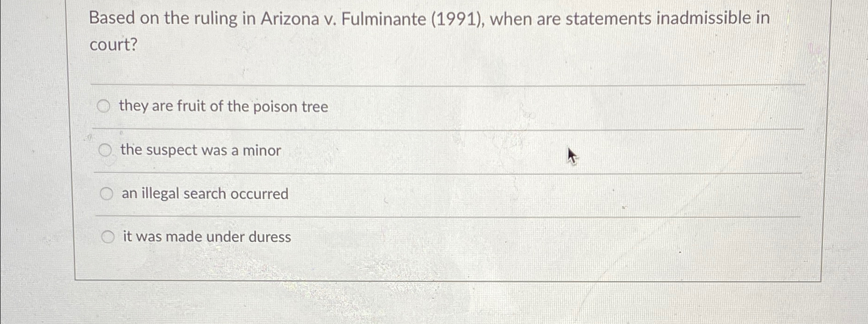Click the answer text 'an illegal search occurred'

[x=204, y=194]
